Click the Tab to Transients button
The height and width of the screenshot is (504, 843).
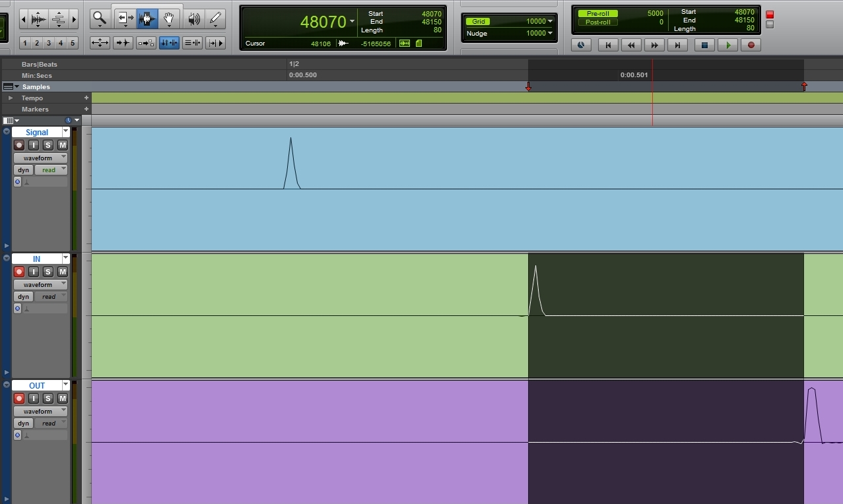point(123,43)
